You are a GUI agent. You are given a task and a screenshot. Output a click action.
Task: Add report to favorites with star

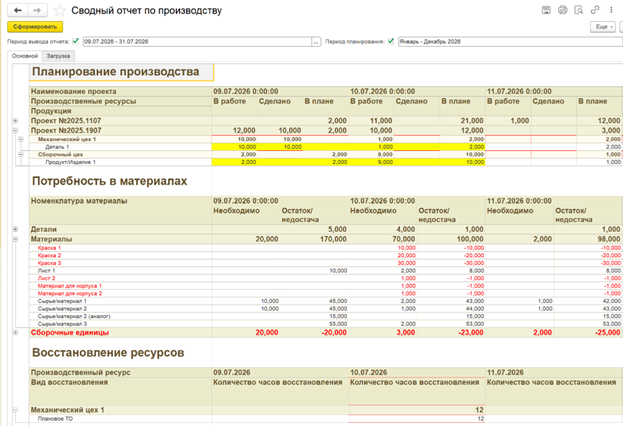coord(59,10)
